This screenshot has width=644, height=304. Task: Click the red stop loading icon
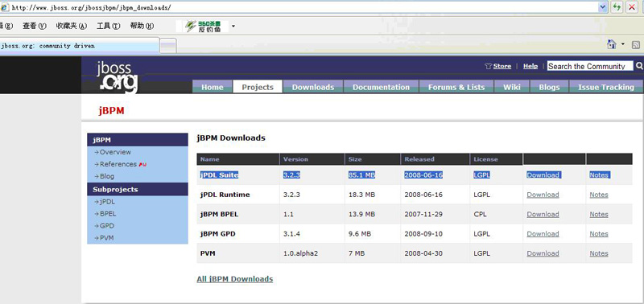pyautogui.click(x=631, y=7)
